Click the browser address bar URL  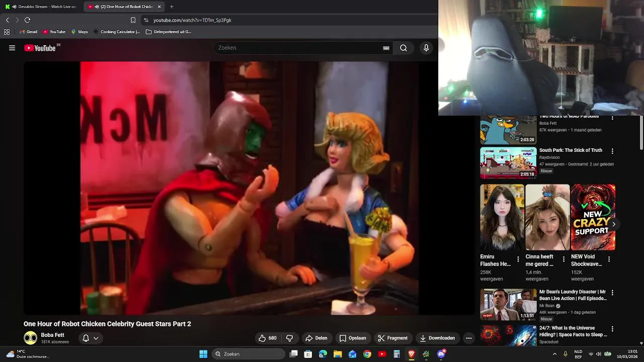pos(192,20)
